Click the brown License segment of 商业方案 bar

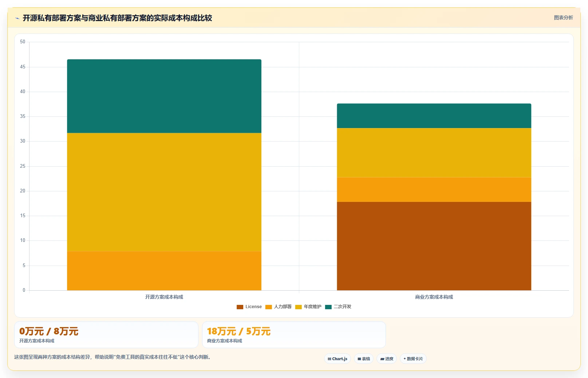tap(434, 246)
